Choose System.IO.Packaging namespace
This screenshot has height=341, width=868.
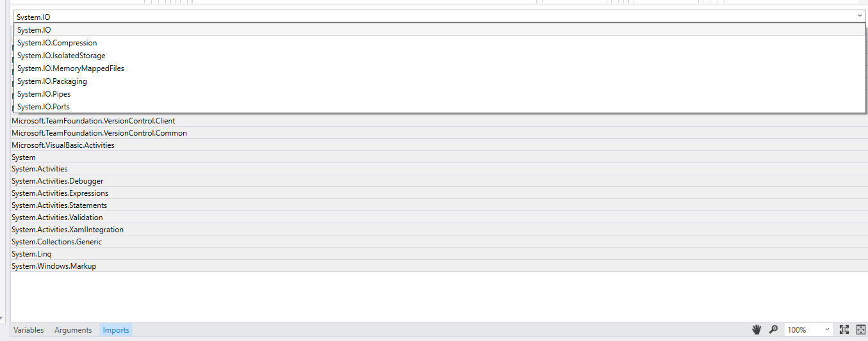[x=439, y=81]
